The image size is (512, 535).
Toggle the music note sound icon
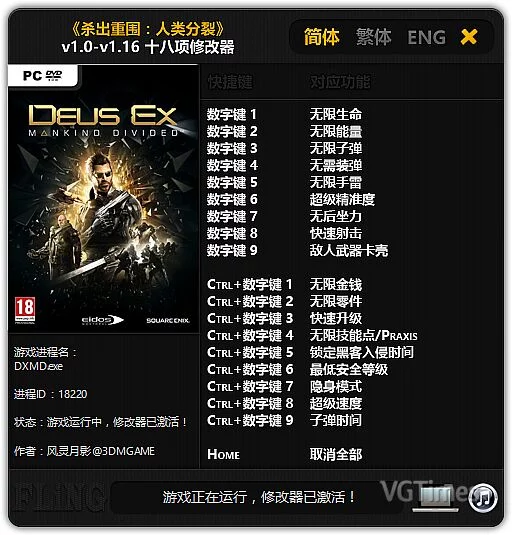(x=483, y=497)
